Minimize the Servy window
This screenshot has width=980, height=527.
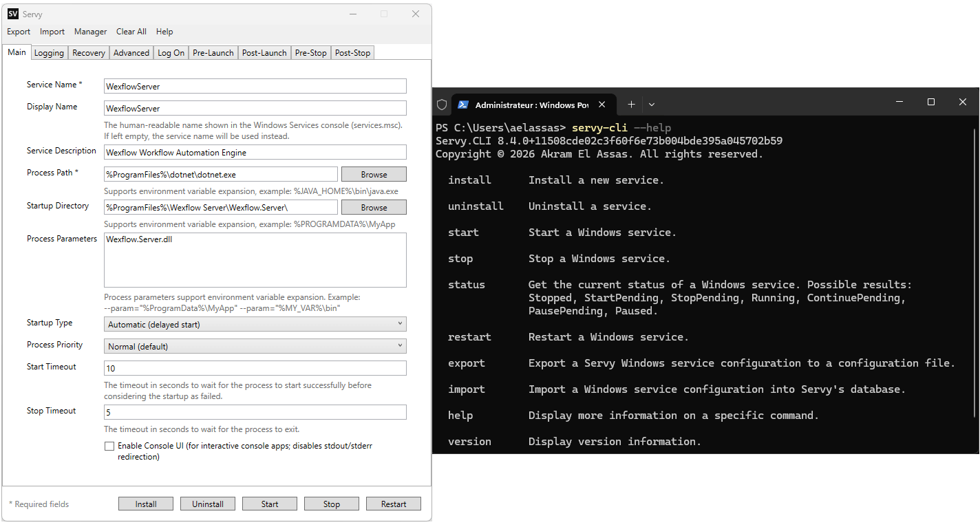point(352,14)
